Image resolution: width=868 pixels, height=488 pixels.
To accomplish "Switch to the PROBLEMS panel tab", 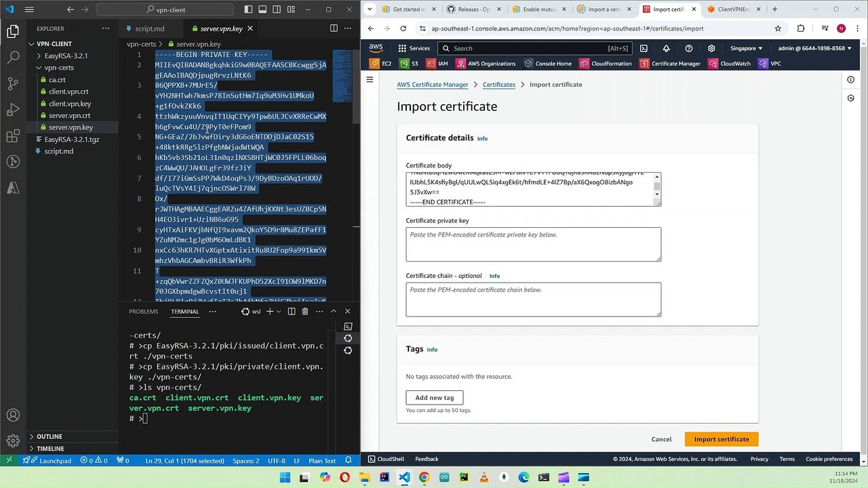I will pos(144,311).
